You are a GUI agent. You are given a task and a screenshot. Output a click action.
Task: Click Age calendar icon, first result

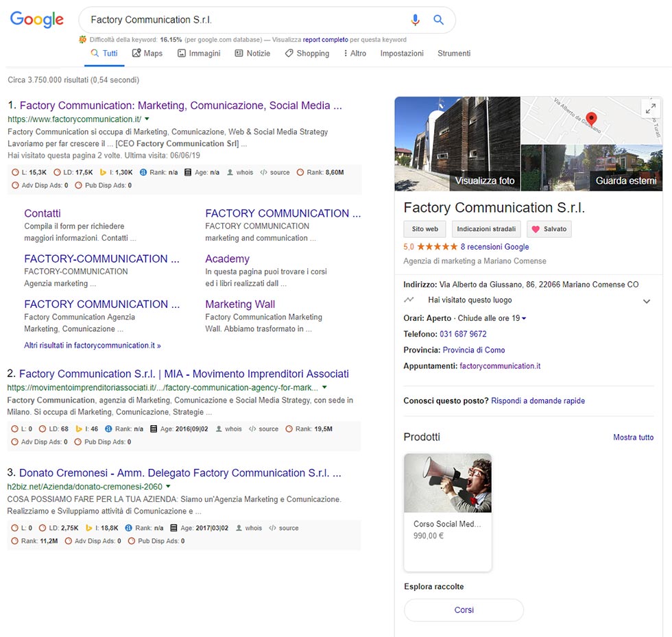coord(188,172)
